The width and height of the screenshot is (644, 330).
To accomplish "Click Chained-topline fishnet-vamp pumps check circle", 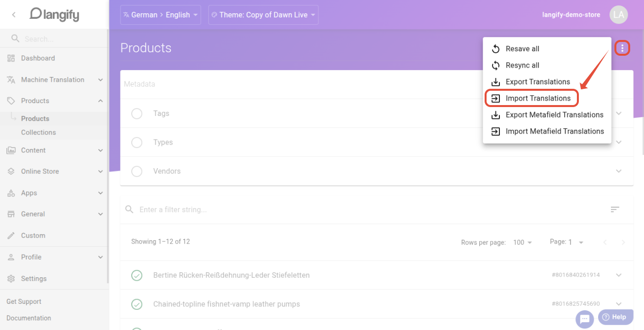I will [137, 304].
